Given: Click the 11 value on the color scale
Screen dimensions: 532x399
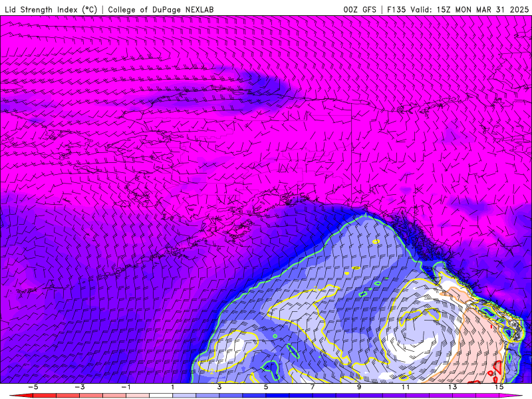Looking at the screenshot, I should pyautogui.click(x=406, y=387).
